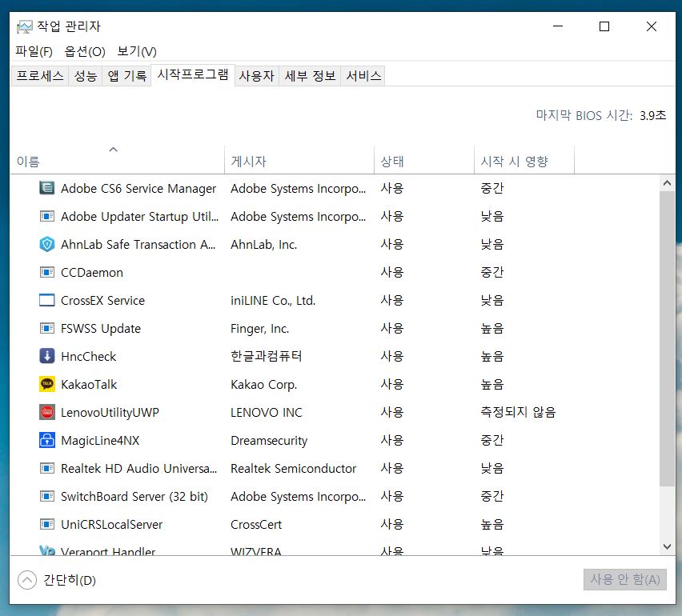Viewport: 682px width, 616px height.
Task: Select the Adobe CS6 Service Manager row
Action: coord(335,188)
